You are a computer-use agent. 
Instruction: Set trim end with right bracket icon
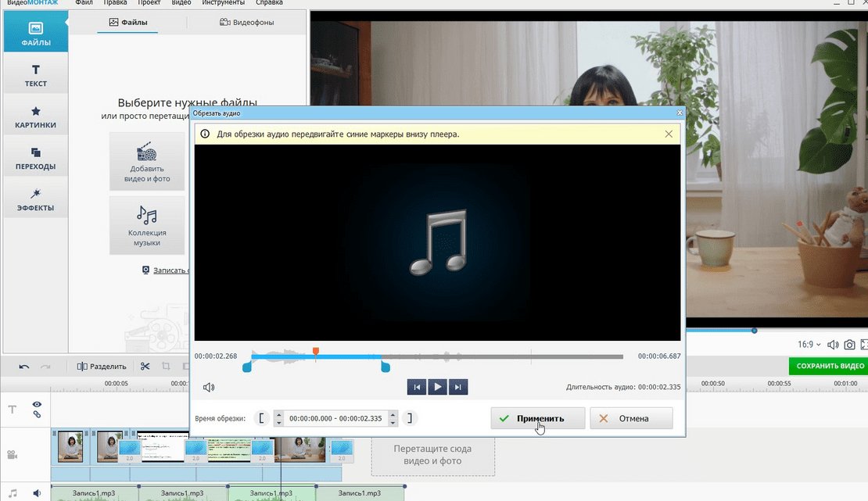(409, 418)
